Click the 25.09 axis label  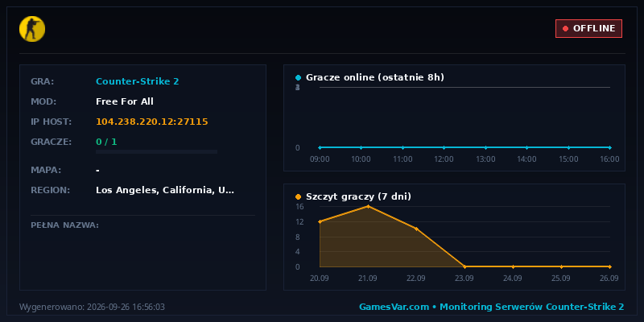[x=561, y=278]
